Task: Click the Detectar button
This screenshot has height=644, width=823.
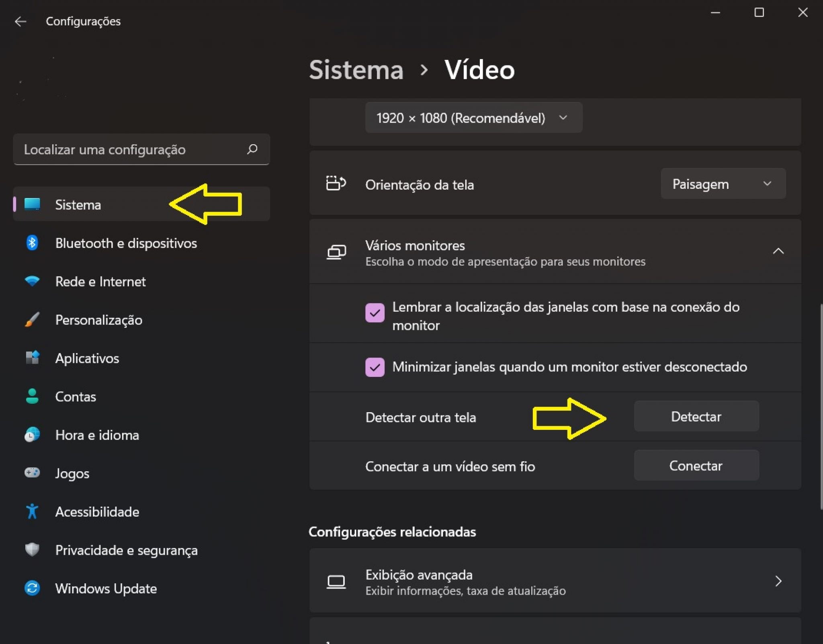Action: [x=696, y=417]
